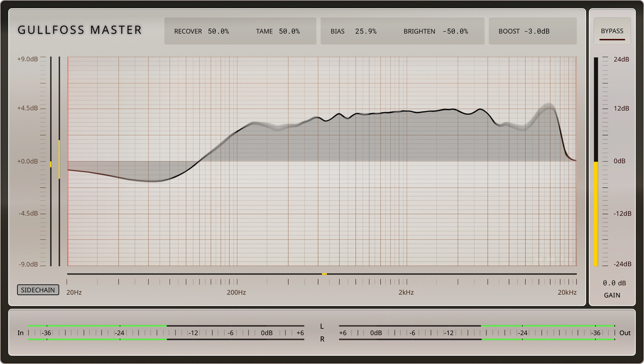Viewport: 644px width, 364px height.
Task: Click the Brighten -50.0% value
Action: pyautogui.click(x=455, y=31)
